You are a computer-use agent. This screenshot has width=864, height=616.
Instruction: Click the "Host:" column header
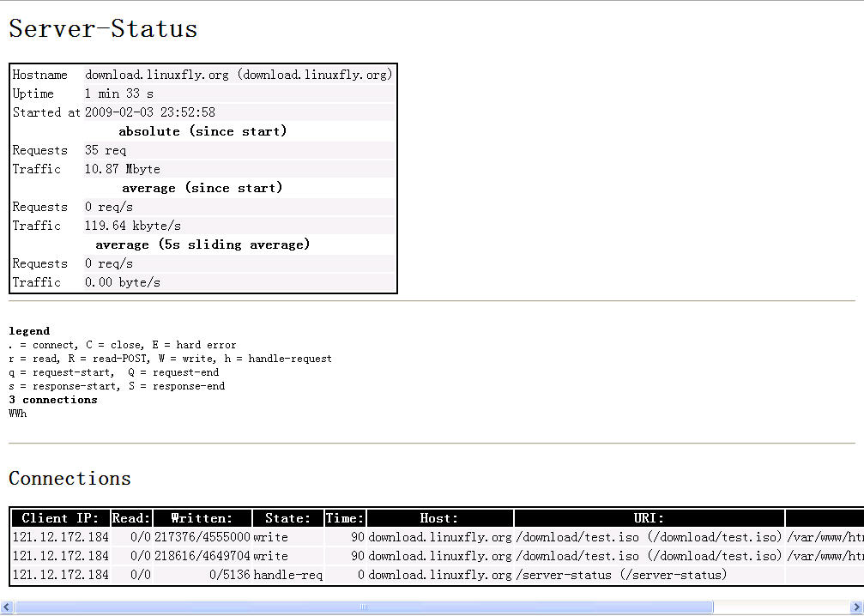[x=439, y=518]
